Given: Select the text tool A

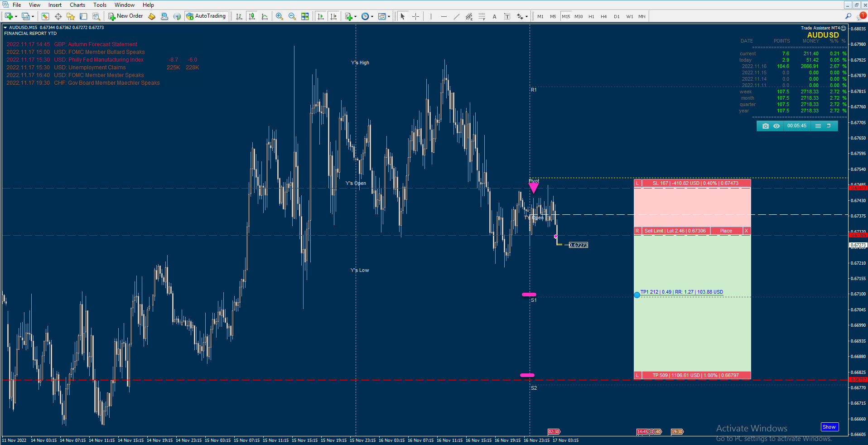Looking at the screenshot, I should pyautogui.click(x=494, y=16).
